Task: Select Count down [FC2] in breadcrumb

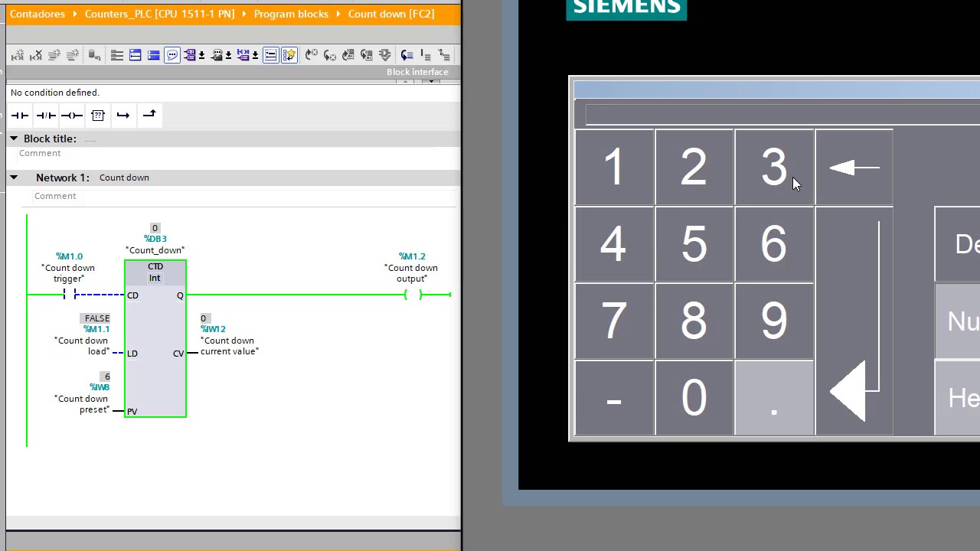Action: (x=391, y=14)
